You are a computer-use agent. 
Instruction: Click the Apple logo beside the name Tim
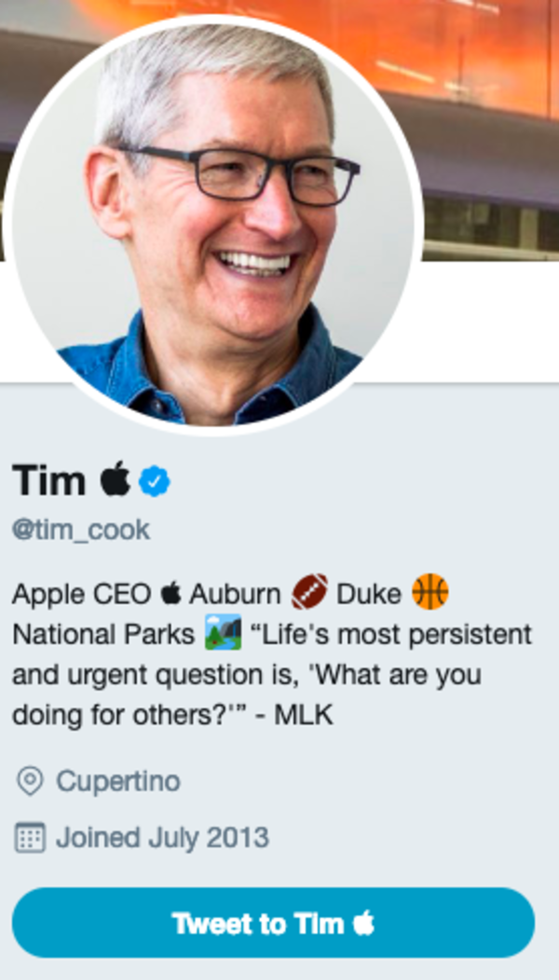point(116,480)
